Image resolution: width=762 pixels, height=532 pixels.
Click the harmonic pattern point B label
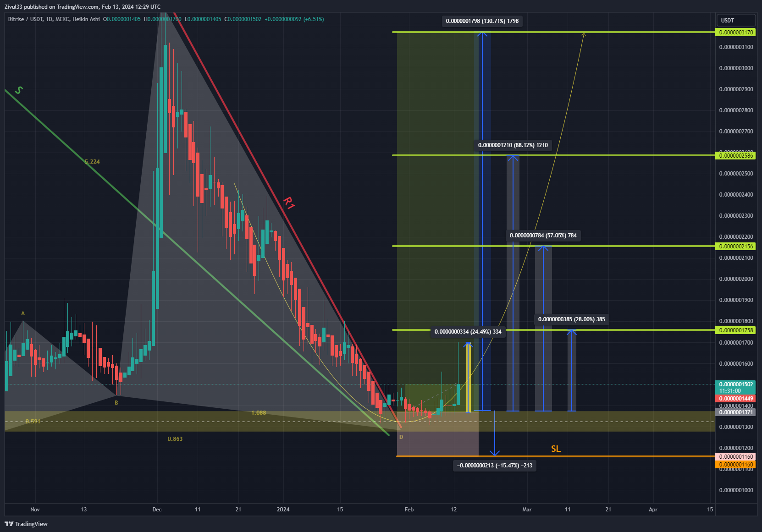pyautogui.click(x=116, y=403)
